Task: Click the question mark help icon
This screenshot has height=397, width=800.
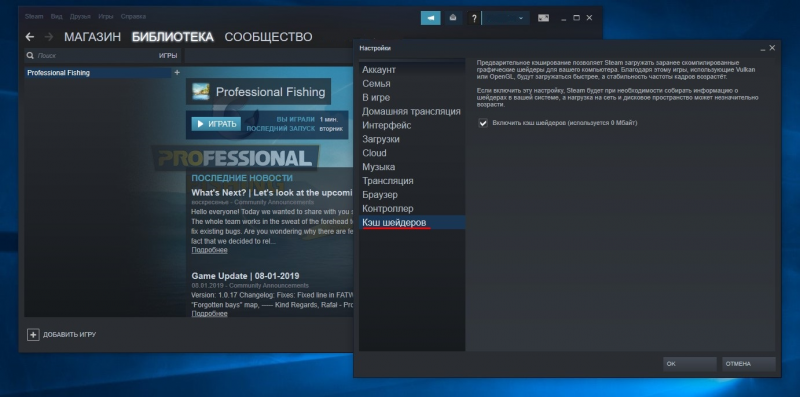Action: [x=474, y=18]
